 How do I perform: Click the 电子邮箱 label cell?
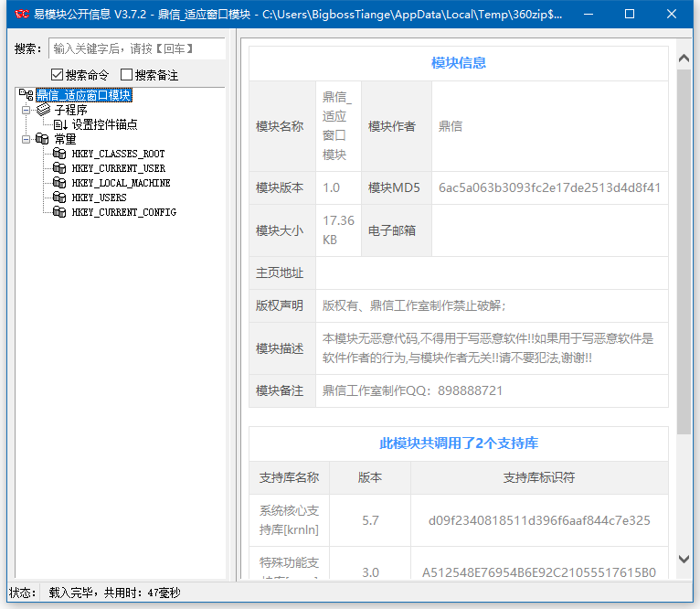coord(396,230)
